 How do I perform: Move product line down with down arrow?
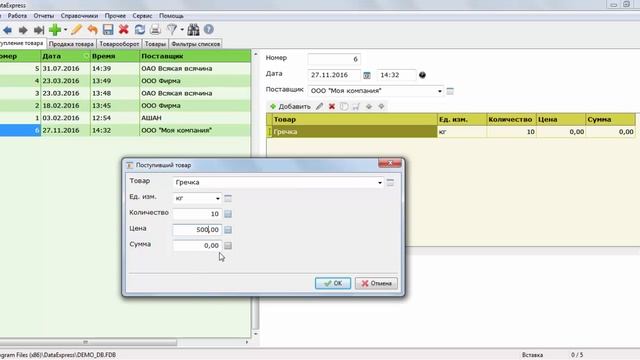381,107
